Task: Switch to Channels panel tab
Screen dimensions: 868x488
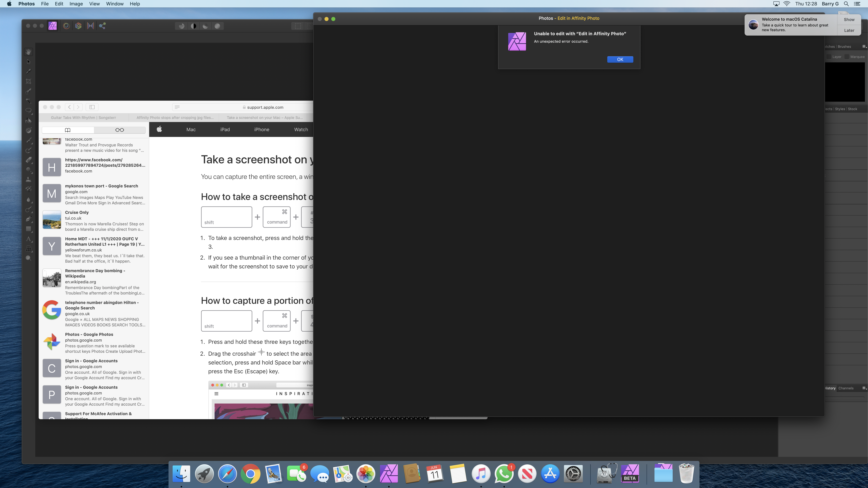Action: [x=846, y=388]
